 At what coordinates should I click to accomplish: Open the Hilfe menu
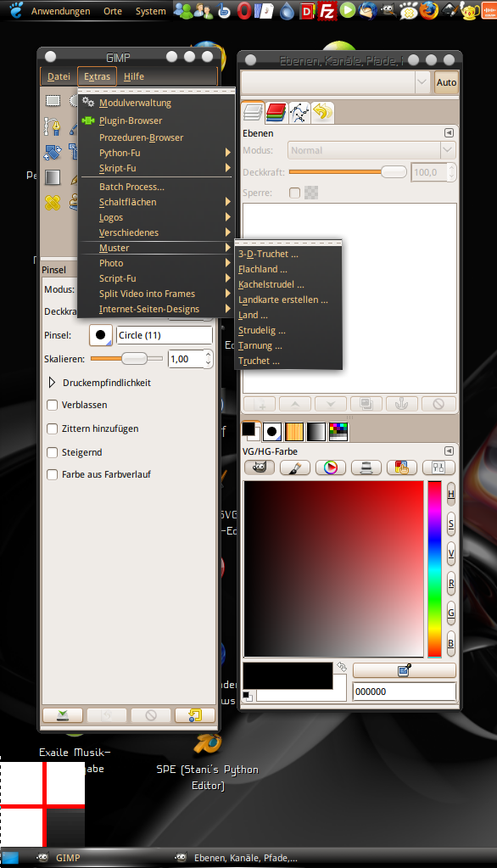pos(134,76)
